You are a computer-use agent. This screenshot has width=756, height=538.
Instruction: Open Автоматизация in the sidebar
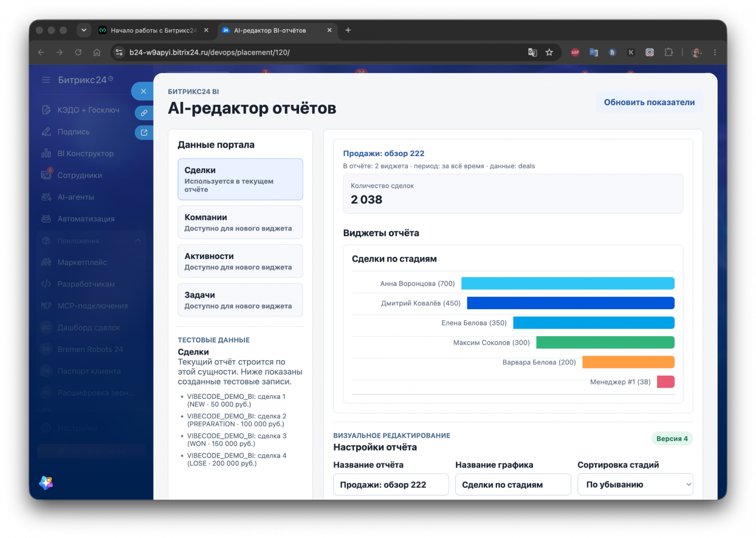[x=86, y=219]
